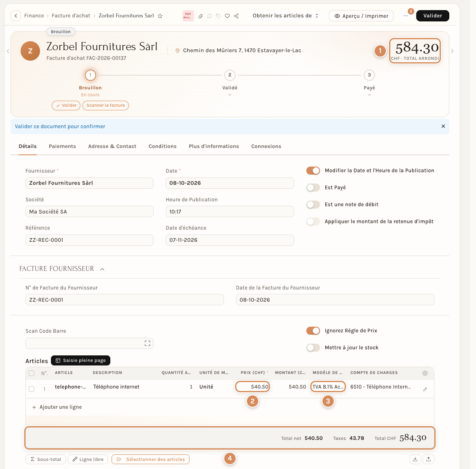Click the black Valider button in the header
The width and height of the screenshot is (476, 469).
[x=433, y=16]
